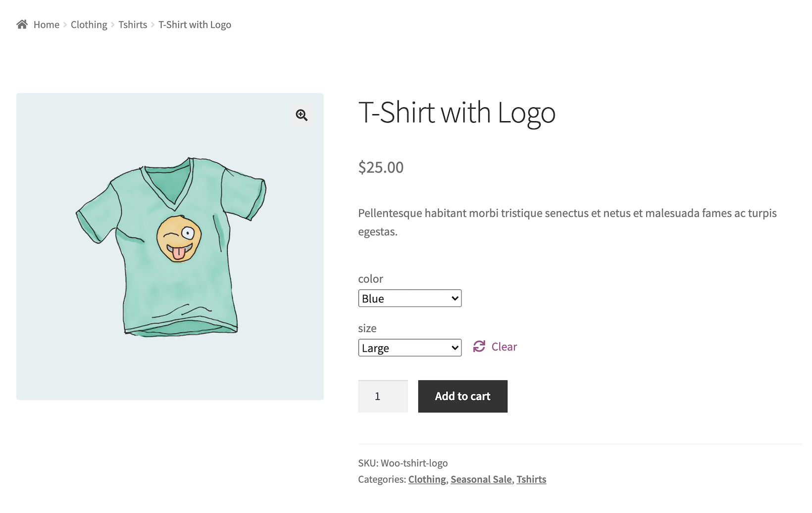Click the refresh arrows icon beside Clear
The width and height of the screenshot is (812, 513).
[479, 346]
